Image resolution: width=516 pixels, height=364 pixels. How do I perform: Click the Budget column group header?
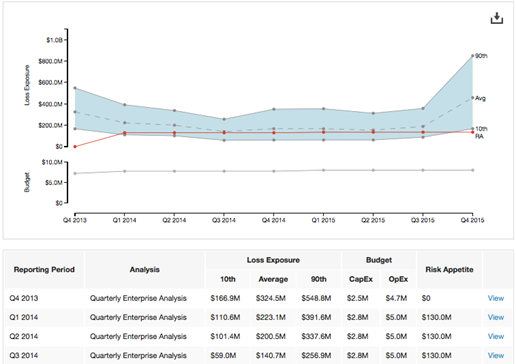pyautogui.click(x=379, y=260)
